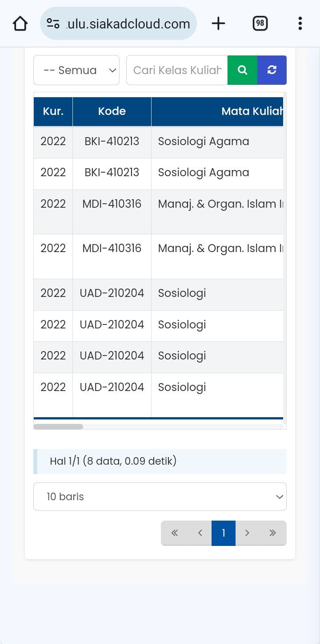Click the blue refresh button

click(x=272, y=70)
